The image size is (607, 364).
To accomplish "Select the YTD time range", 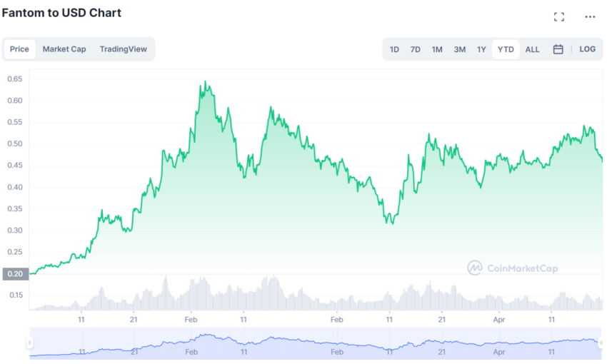I will coord(506,49).
